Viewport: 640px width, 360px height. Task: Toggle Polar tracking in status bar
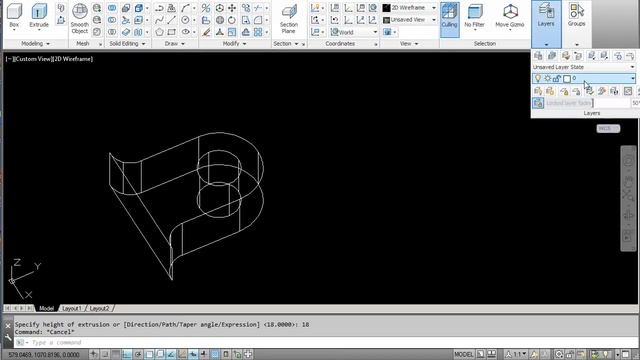coord(138,354)
